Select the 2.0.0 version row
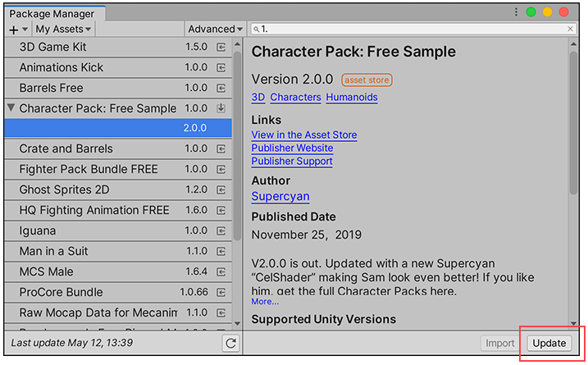The width and height of the screenshot is (588, 365). pos(118,128)
